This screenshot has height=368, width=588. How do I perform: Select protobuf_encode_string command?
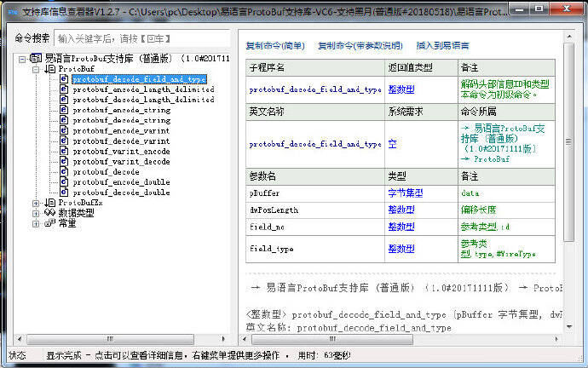pyautogui.click(x=122, y=110)
